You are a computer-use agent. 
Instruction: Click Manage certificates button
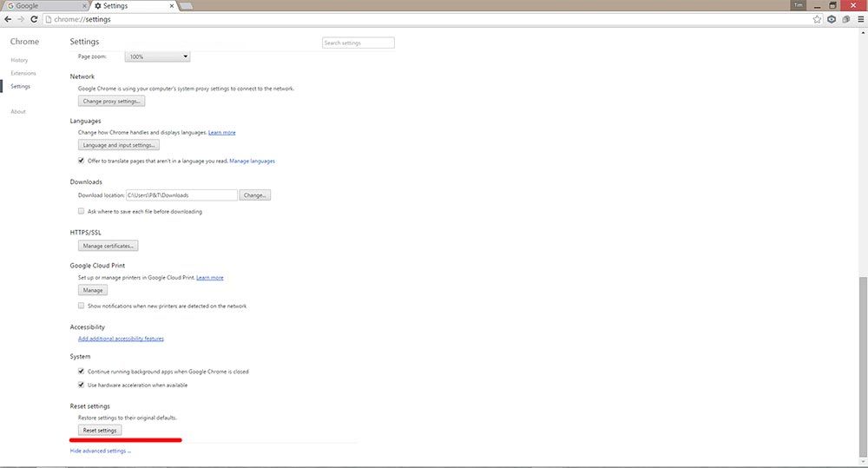(x=108, y=246)
